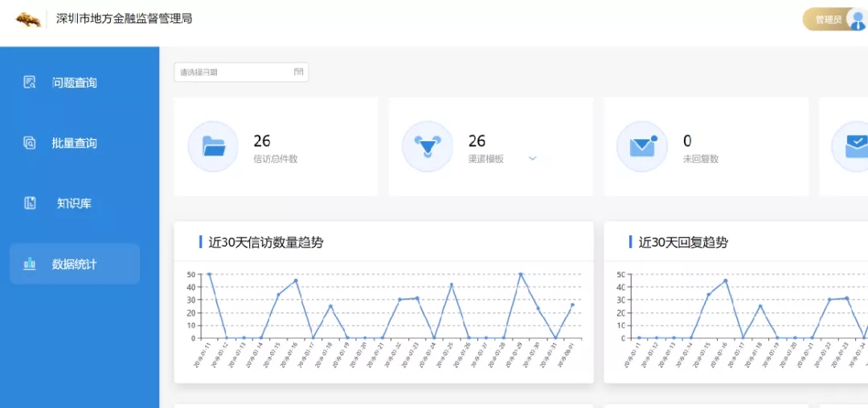
Task: Click the 深圳市地方金融监督管理局 header title
Action: (x=125, y=19)
